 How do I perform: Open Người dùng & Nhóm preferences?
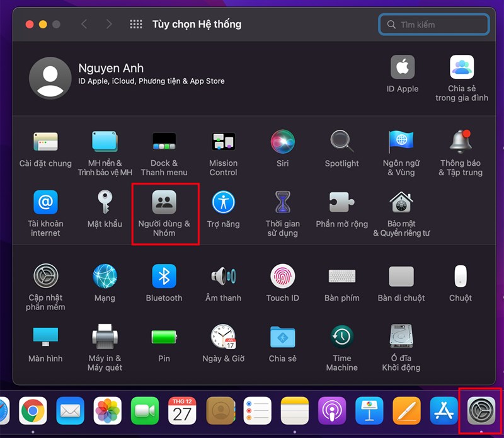[164, 204]
